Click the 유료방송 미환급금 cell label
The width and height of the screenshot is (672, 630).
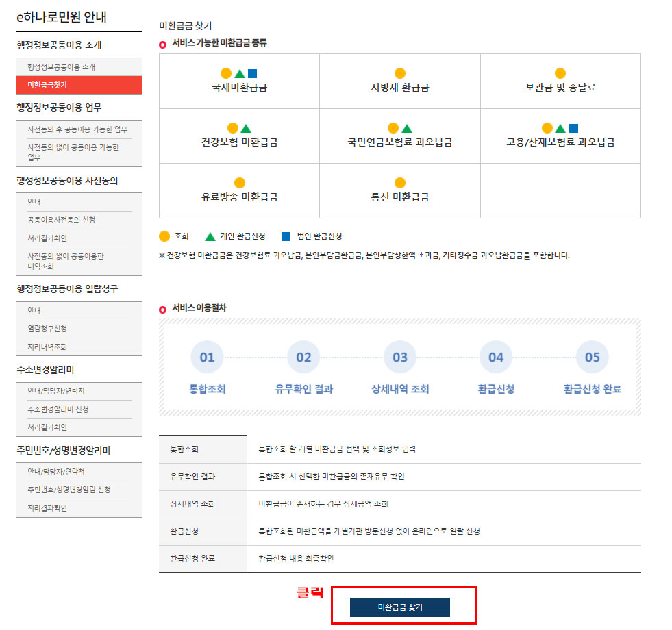(x=240, y=197)
